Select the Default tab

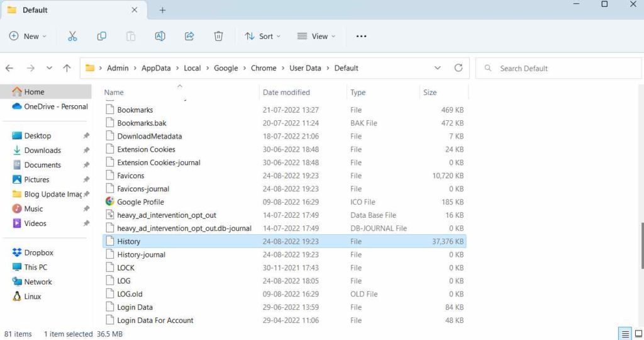[74, 10]
